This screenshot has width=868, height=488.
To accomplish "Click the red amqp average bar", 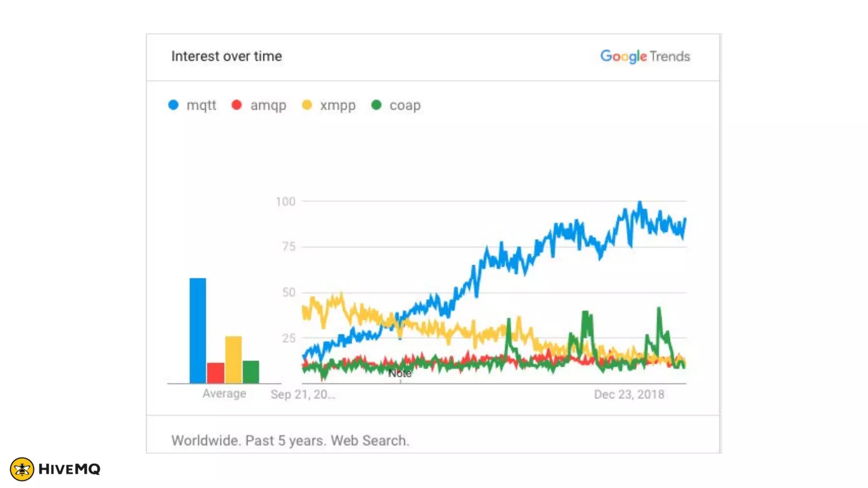I will (216, 373).
